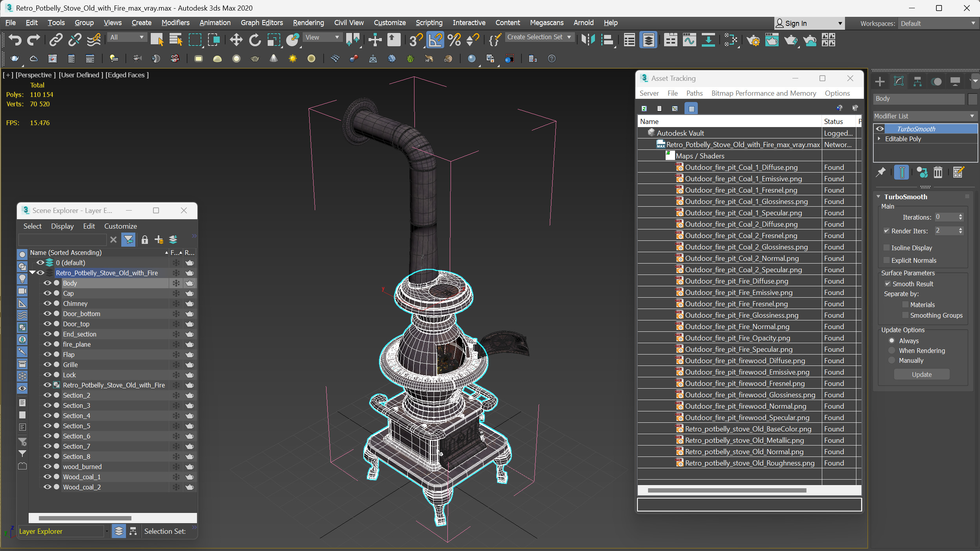980x551 pixels.
Task: Select the When Rendering radio button
Action: tap(892, 351)
